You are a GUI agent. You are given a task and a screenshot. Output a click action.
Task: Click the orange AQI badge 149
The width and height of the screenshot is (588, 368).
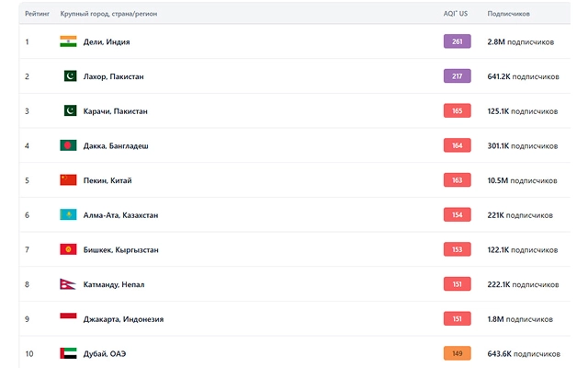(x=457, y=353)
